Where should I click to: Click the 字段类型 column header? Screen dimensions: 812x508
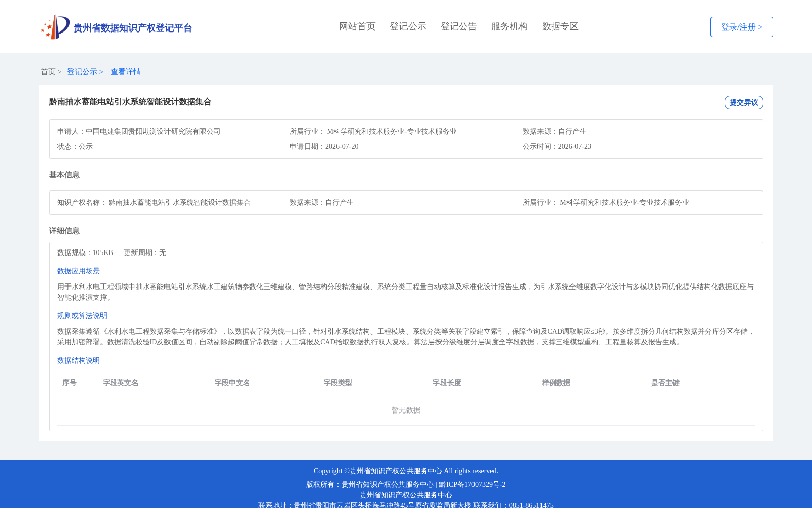click(338, 383)
